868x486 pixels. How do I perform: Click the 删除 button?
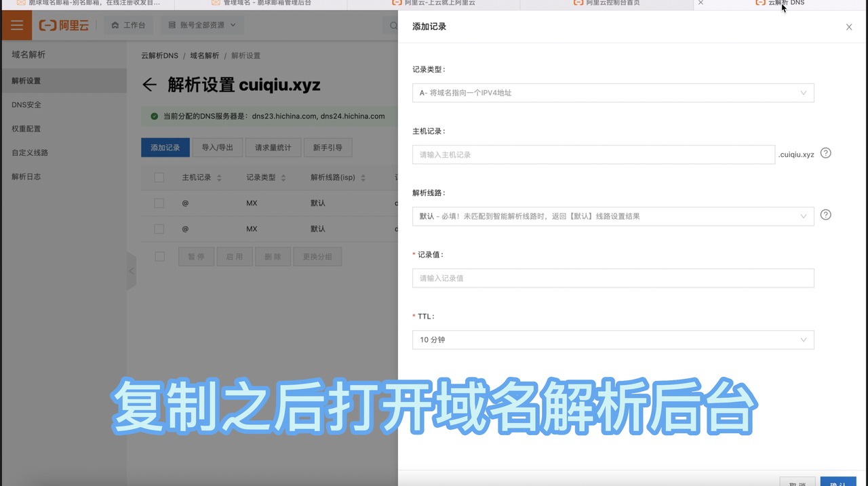(x=273, y=257)
